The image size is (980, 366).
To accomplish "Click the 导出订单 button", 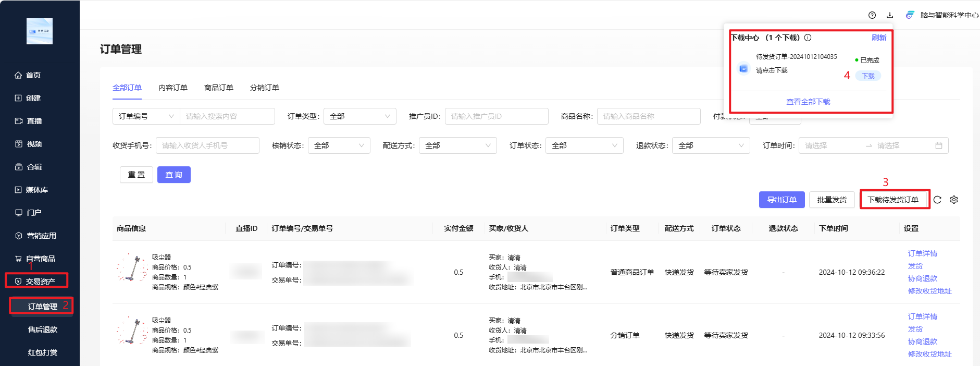I will pyautogui.click(x=781, y=200).
